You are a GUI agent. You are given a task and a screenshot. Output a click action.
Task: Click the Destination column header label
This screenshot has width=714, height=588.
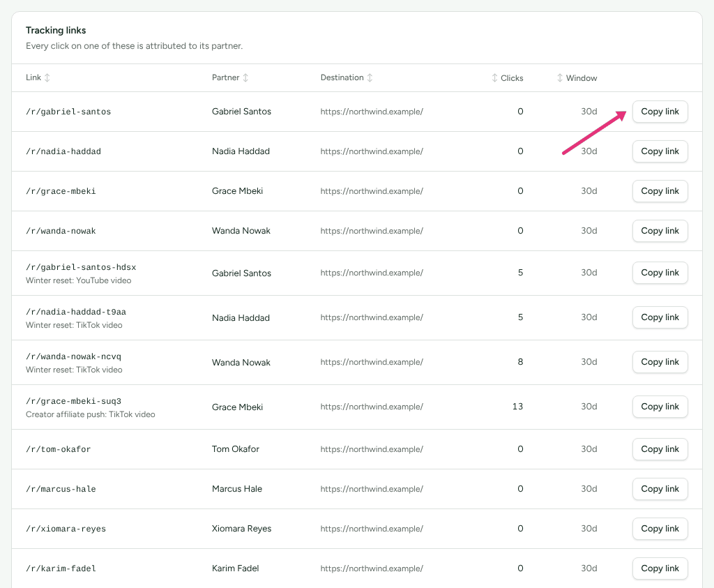pyautogui.click(x=342, y=77)
